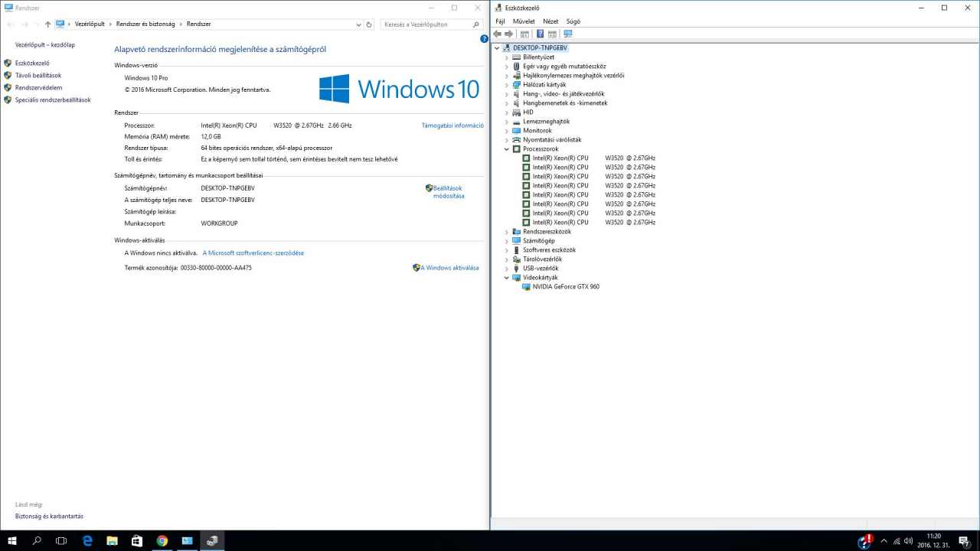Screen dimensions: 980x551
Task: Click the NVIDIA GeForce GTX 960 device
Action: (566, 287)
